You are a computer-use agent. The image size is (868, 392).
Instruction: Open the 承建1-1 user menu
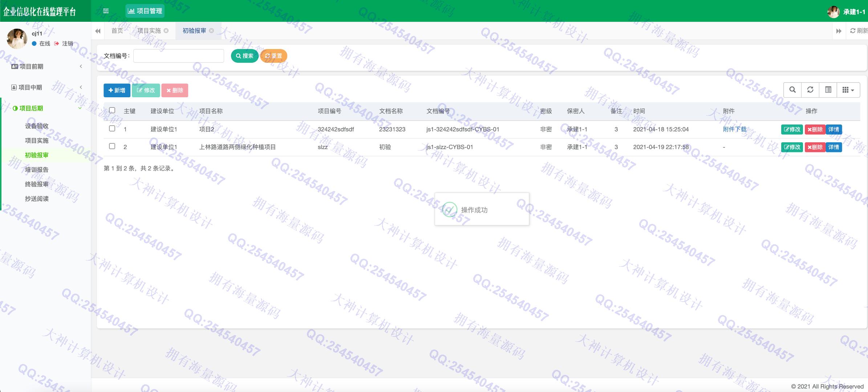(x=854, y=12)
